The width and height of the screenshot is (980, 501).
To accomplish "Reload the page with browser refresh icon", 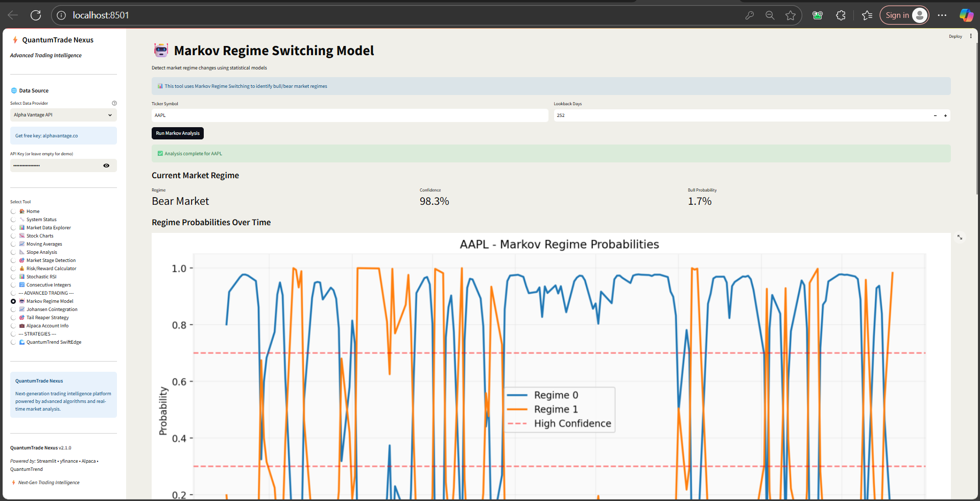I will click(36, 15).
